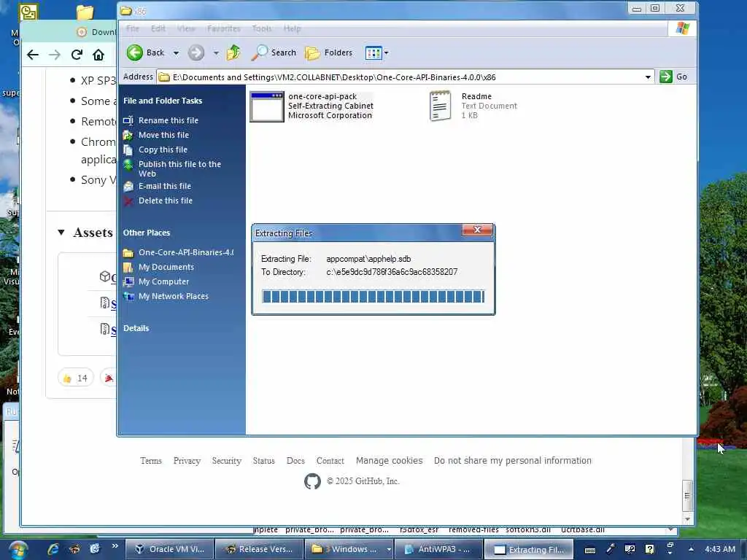Open the File menu
Viewport: 747px width, 560px height.
(133, 28)
